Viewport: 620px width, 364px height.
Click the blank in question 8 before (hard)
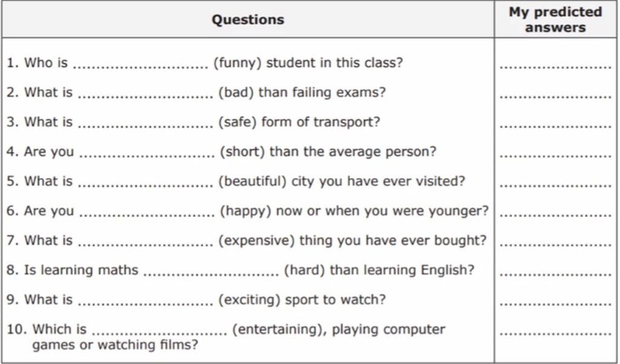(211, 272)
